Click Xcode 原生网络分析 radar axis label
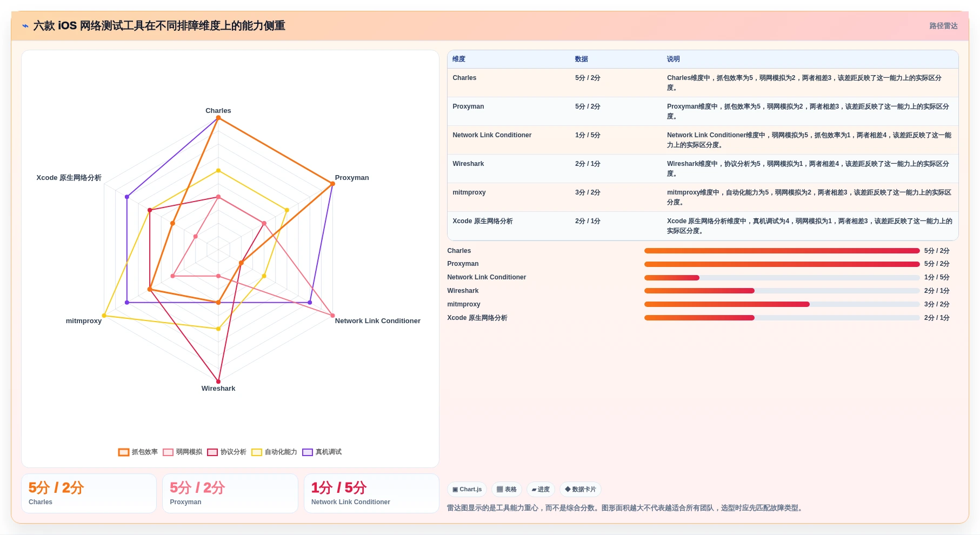This screenshot has width=980, height=535. point(69,178)
